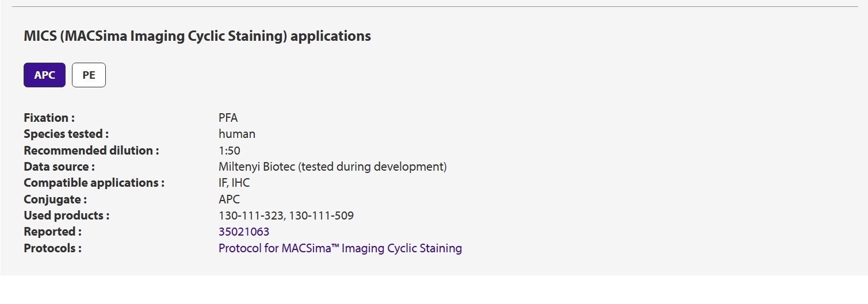Click the Used products label

(x=66, y=216)
